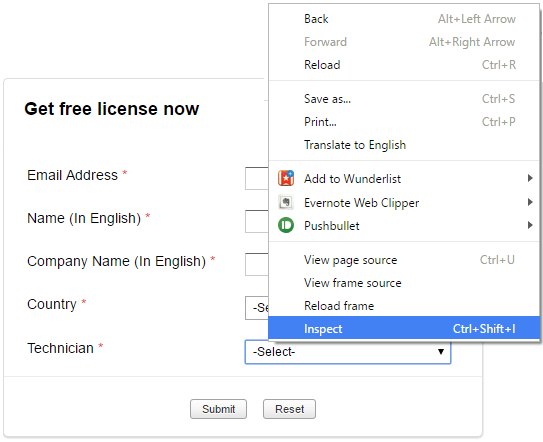Open the Country select dropdown
Viewport: 543px width, 442px height.
pyautogui.click(x=257, y=308)
